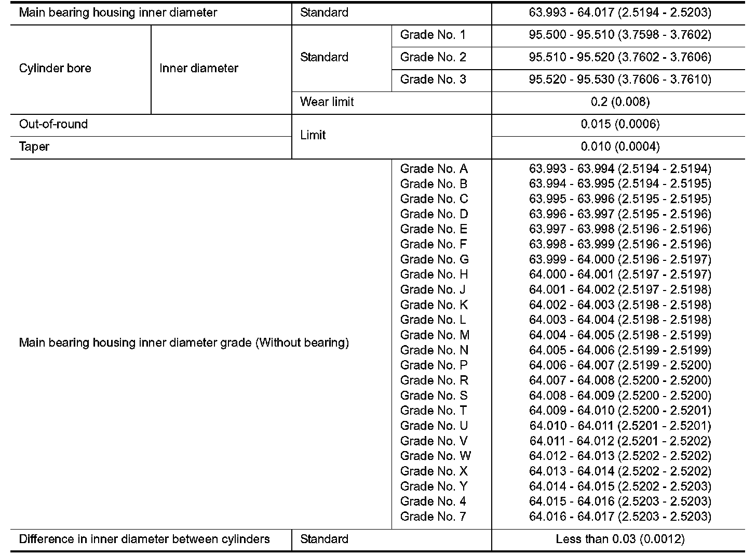The image size is (756, 554).
Task: Click the 0.015 (0.0006) limit value
Action: coord(620,124)
